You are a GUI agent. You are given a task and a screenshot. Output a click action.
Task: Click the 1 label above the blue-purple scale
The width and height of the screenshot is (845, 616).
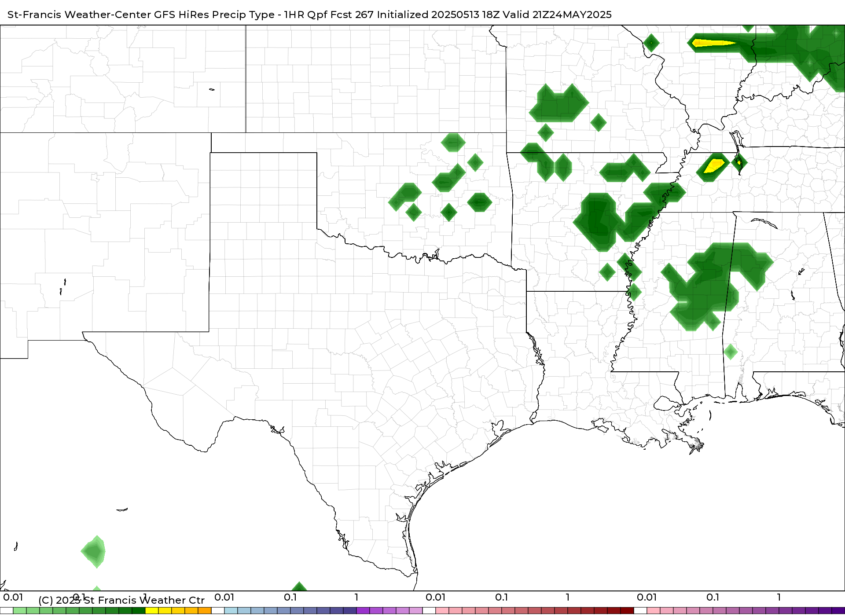pos(356,597)
